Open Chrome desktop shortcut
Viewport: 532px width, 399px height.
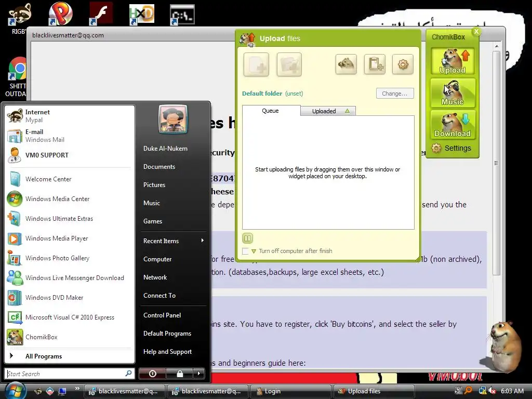18,76
